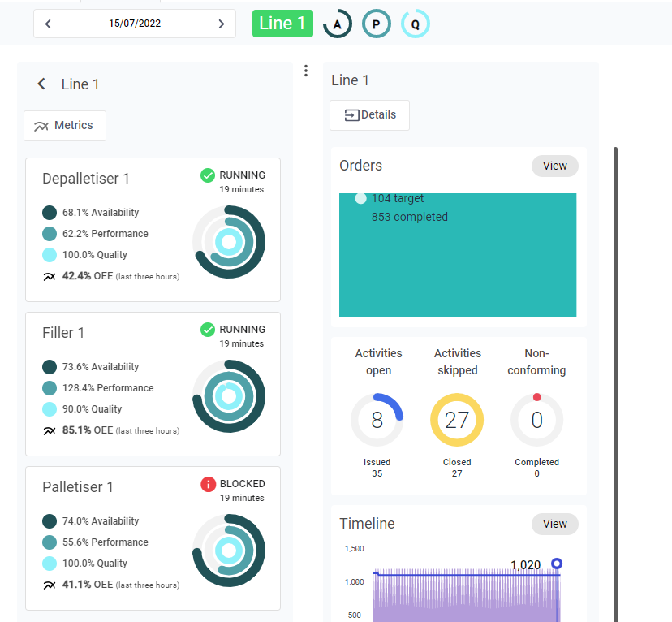The image size is (672, 622).
Task: Open the three-dot vertical options menu
Action: 306,71
